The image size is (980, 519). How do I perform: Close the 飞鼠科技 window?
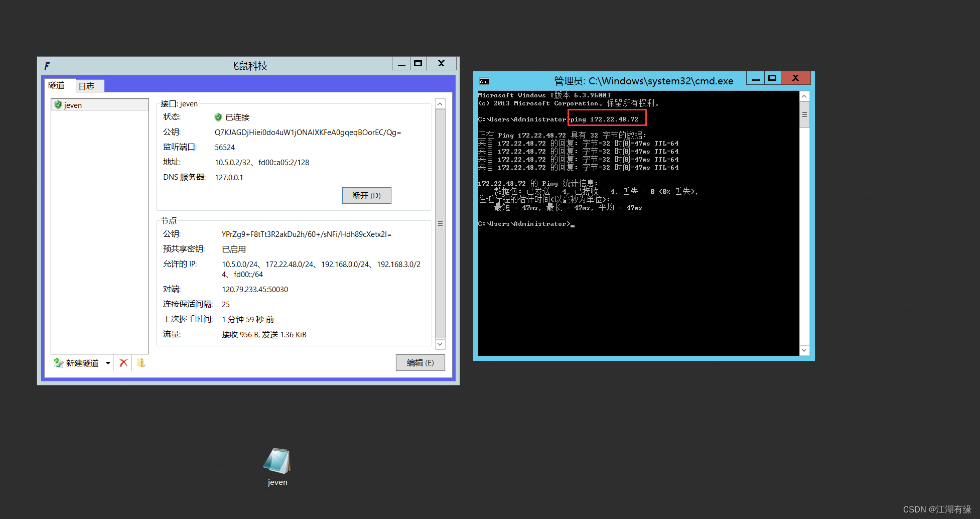pyautogui.click(x=441, y=63)
